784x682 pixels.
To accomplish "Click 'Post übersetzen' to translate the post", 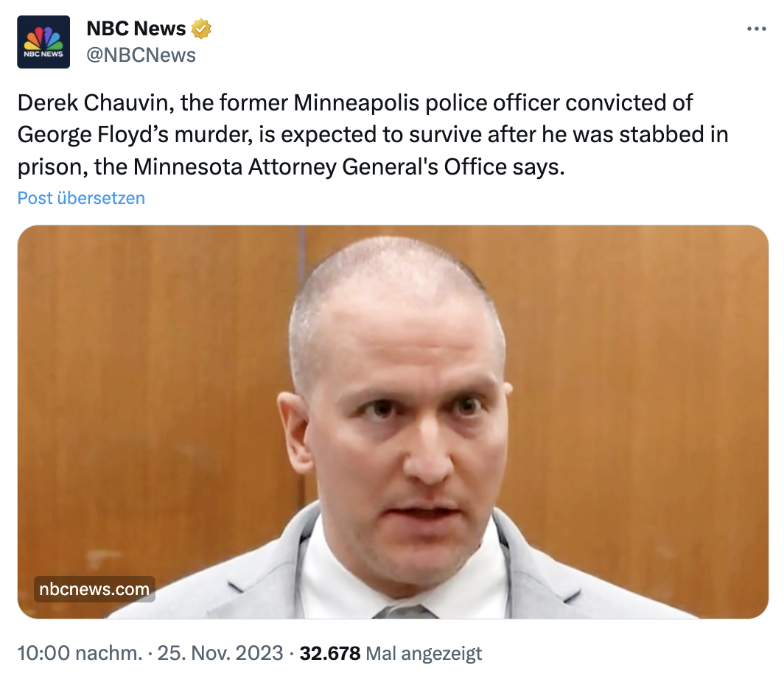I will [x=81, y=198].
